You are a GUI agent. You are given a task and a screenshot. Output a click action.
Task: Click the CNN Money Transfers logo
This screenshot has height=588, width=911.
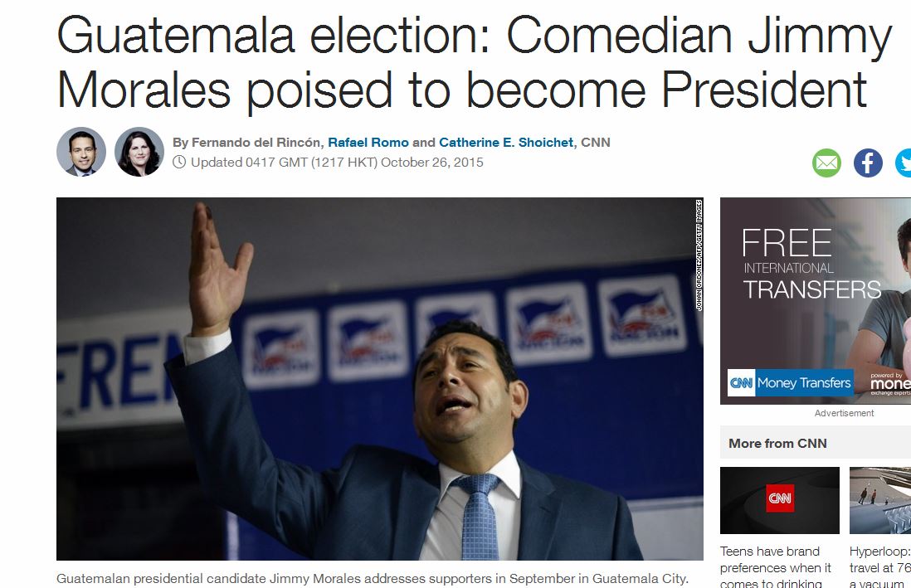tap(791, 382)
